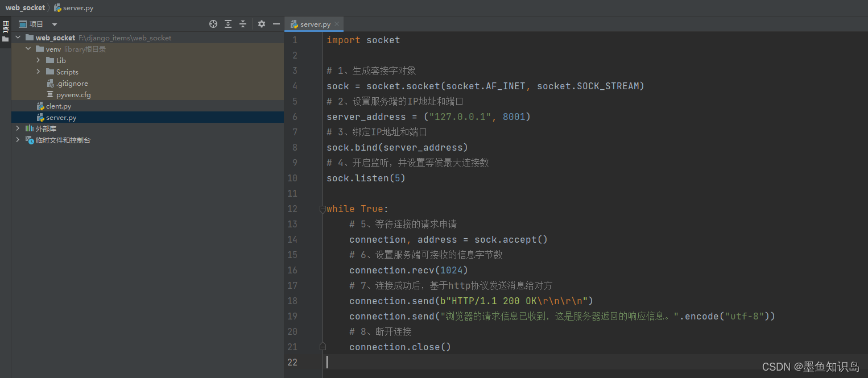868x378 pixels.
Task: Open clent.py from the project tree
Action: click(x=59, y=106)
